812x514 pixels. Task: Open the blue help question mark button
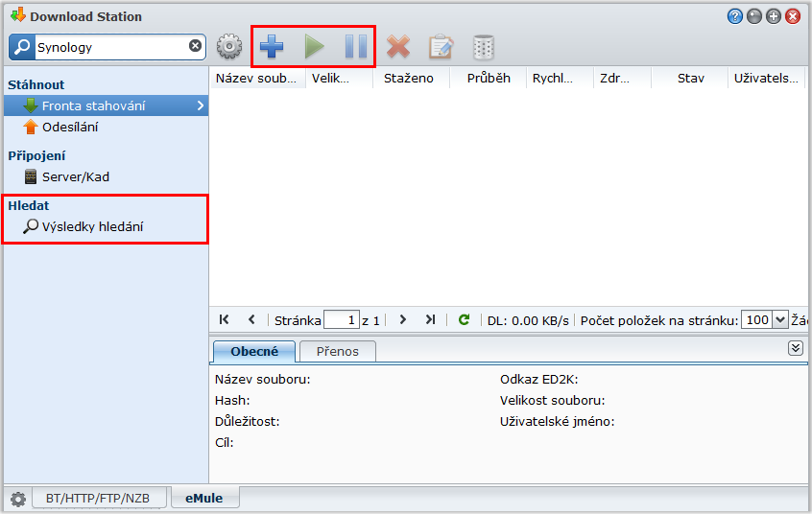click(x=735, y=16)
